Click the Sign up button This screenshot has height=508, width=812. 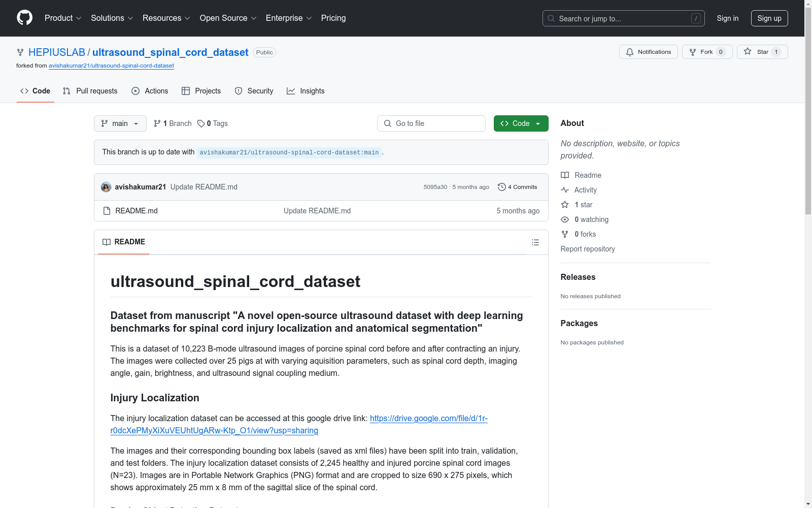(x=769, y=18)
